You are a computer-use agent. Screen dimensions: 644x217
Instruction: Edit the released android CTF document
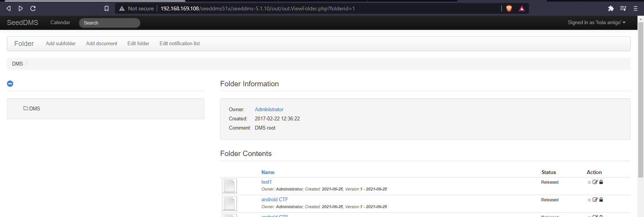coord(595,200)
